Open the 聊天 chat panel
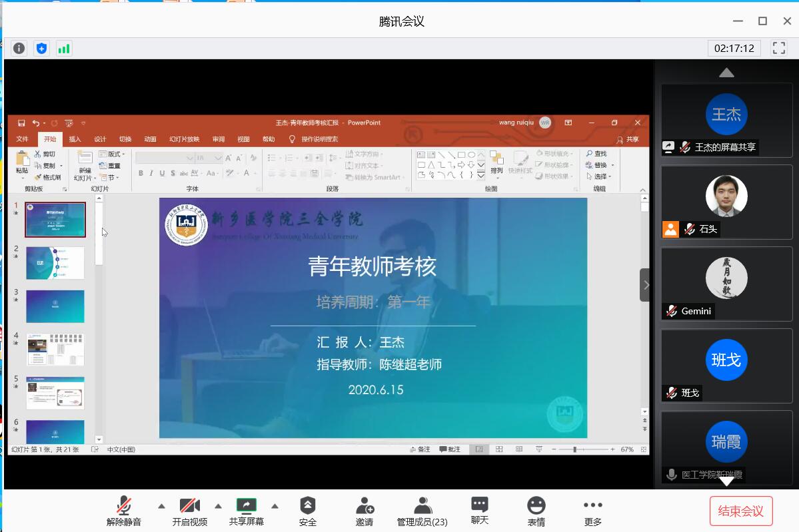Screen dimensions: 799x532 [x=479, y=511]
